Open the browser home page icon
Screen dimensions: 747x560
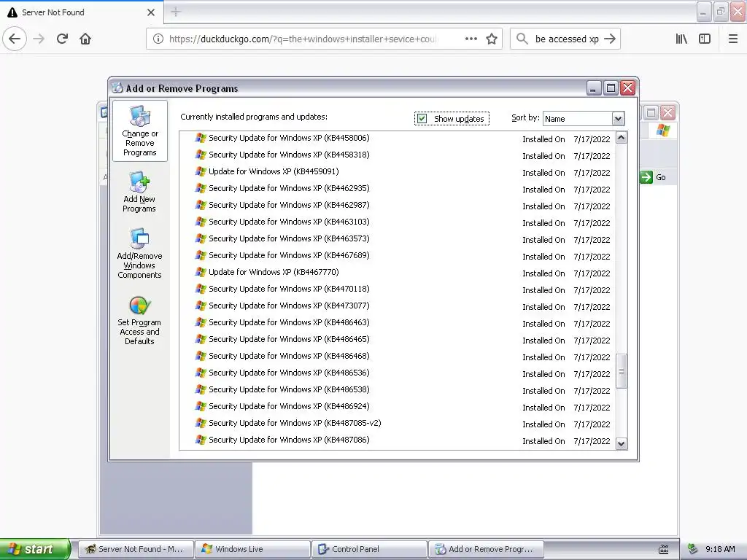[x=85, y=39]
